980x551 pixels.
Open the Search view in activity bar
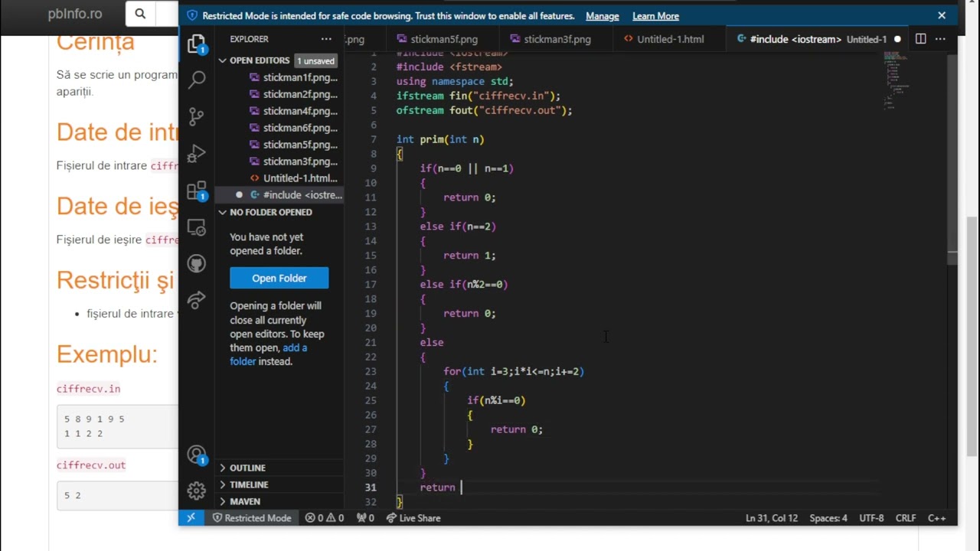(x=197, y=79)
